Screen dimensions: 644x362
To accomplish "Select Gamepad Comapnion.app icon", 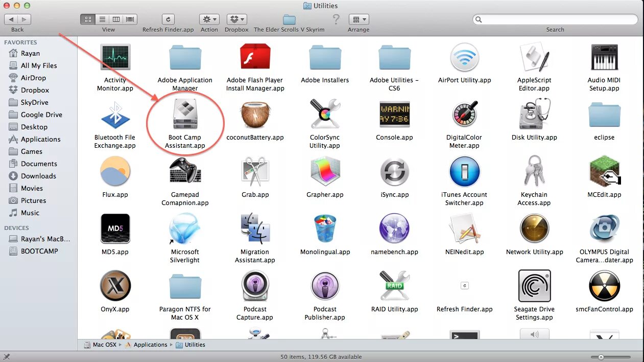I will tap(185, 172).
